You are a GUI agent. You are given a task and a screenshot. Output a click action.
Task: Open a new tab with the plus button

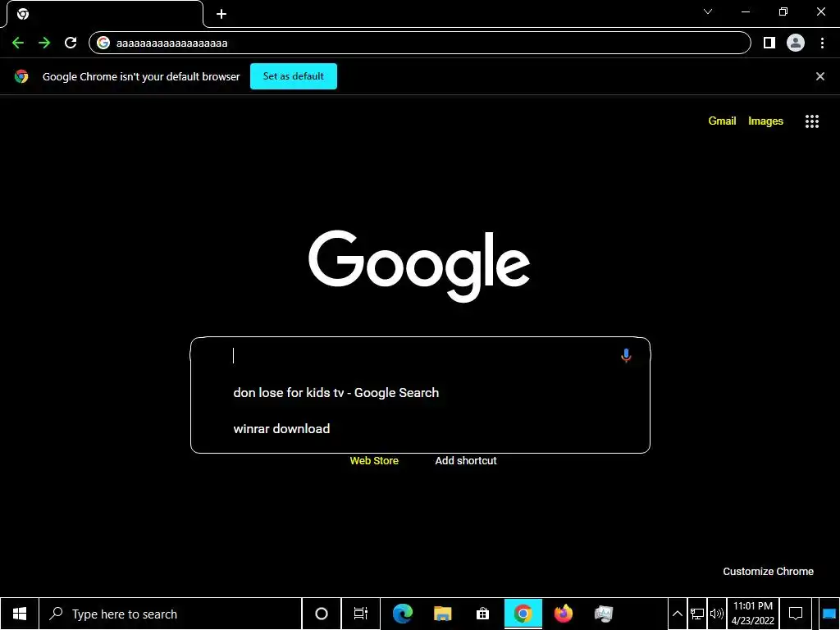tap(221, 14)
